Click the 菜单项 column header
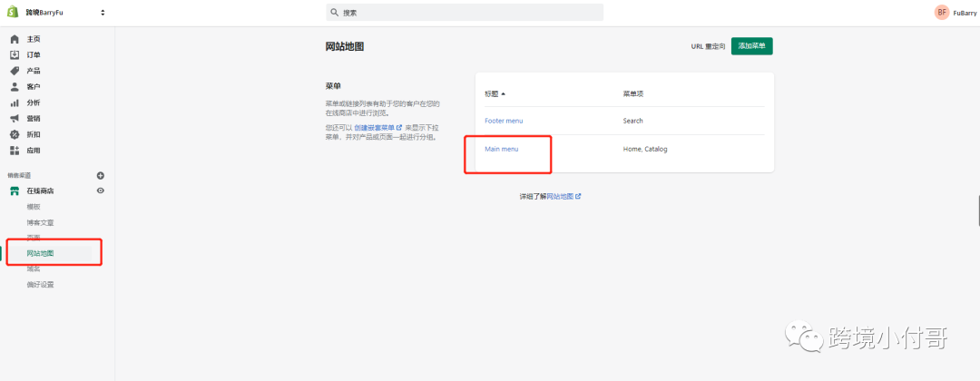 633,94
